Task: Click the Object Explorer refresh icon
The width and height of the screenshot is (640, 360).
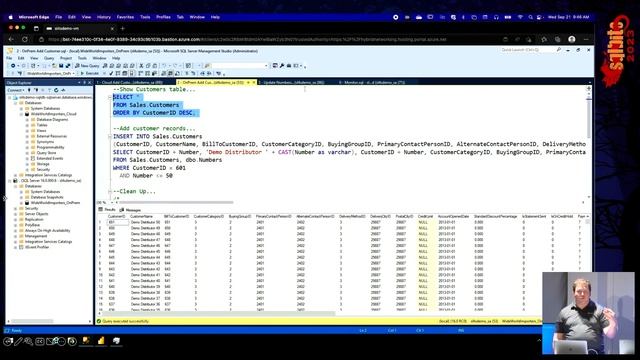Action: tap(56, 90)
